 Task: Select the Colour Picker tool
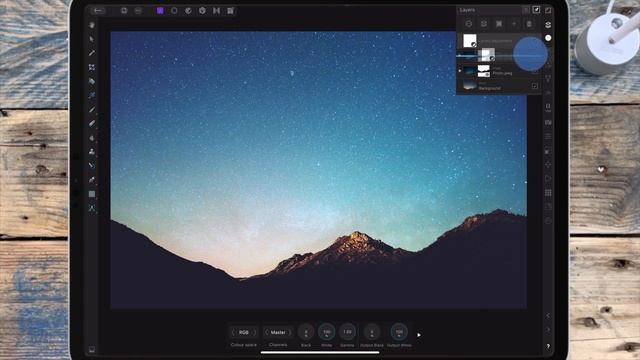pos(92,53)
